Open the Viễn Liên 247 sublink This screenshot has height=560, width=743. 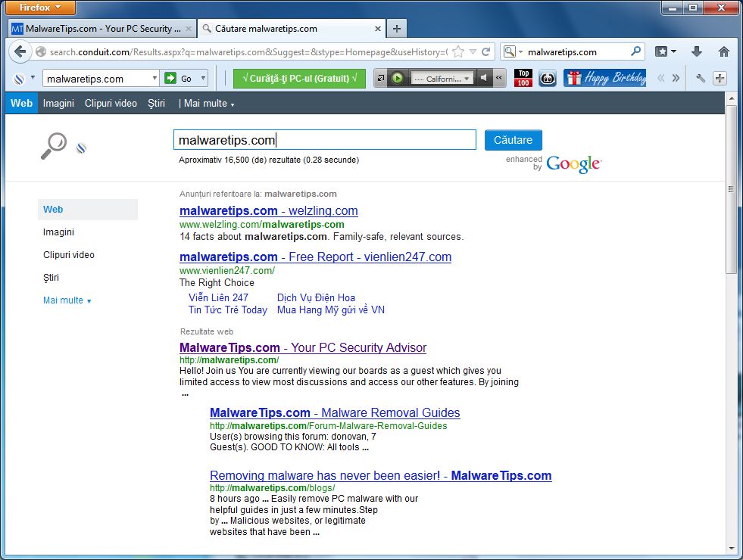218,297
